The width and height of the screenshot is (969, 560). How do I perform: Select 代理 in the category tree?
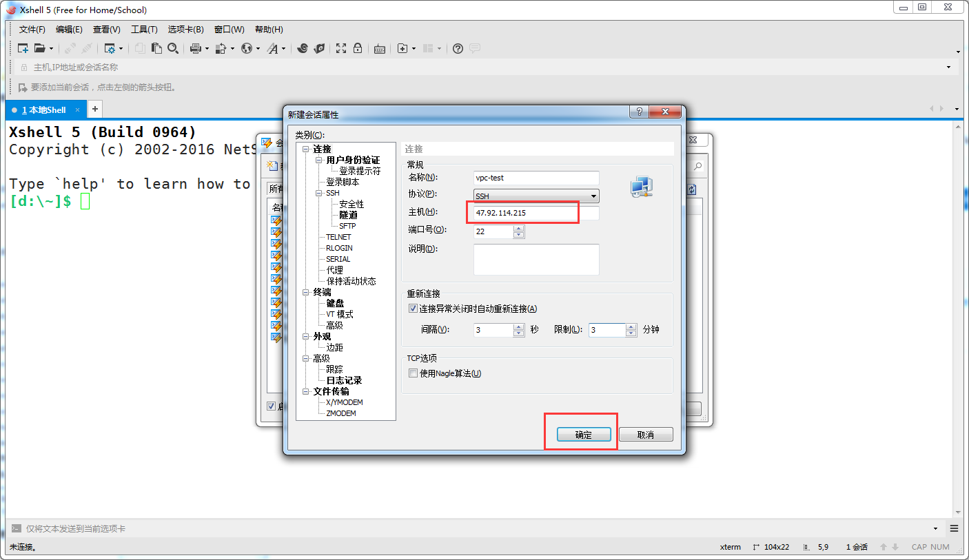pyautogui.click(x=334, y=270)
